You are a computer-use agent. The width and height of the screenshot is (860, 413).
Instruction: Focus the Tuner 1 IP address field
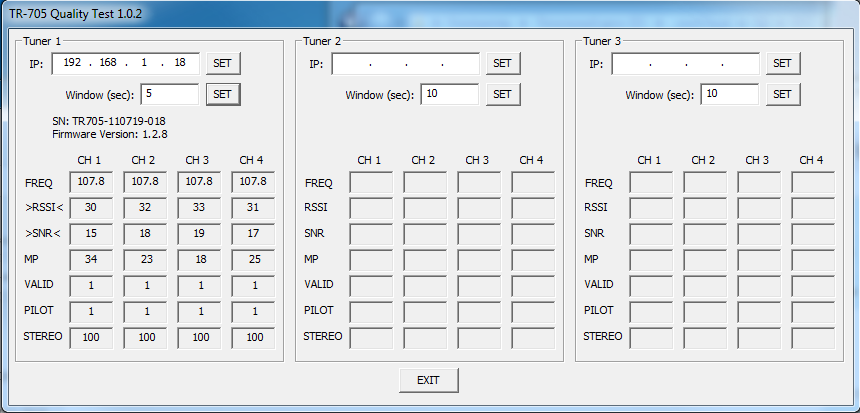tap(126, 63)
